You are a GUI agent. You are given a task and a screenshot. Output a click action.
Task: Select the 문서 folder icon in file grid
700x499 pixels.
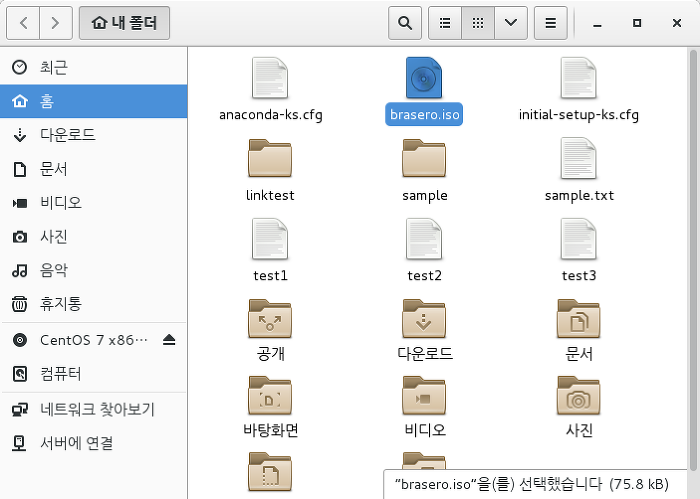pyautogui.click(x=579, y=319)
